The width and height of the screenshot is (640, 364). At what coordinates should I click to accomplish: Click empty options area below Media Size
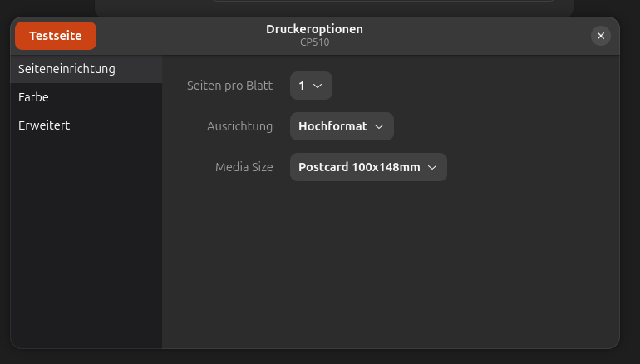click(x=391, y=266)
